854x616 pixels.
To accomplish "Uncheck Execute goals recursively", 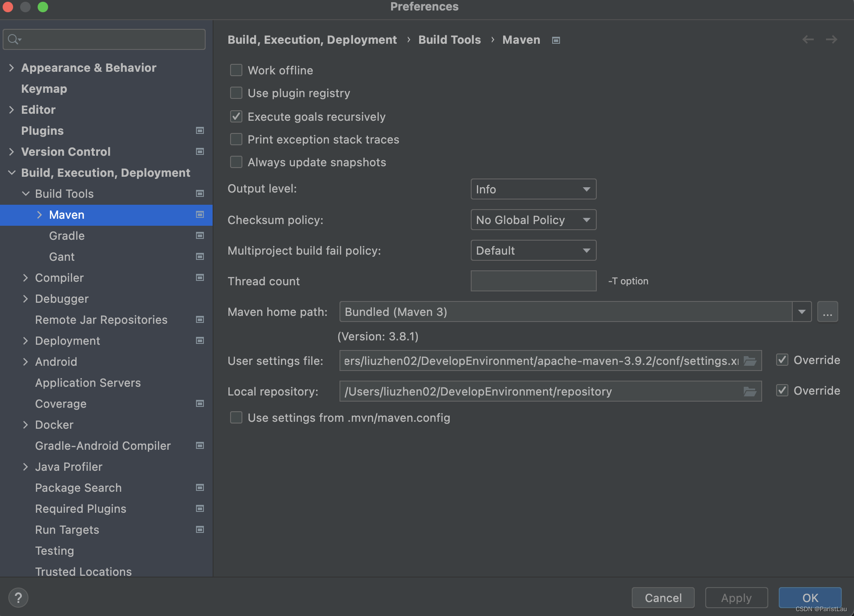I will coord(236,116).
